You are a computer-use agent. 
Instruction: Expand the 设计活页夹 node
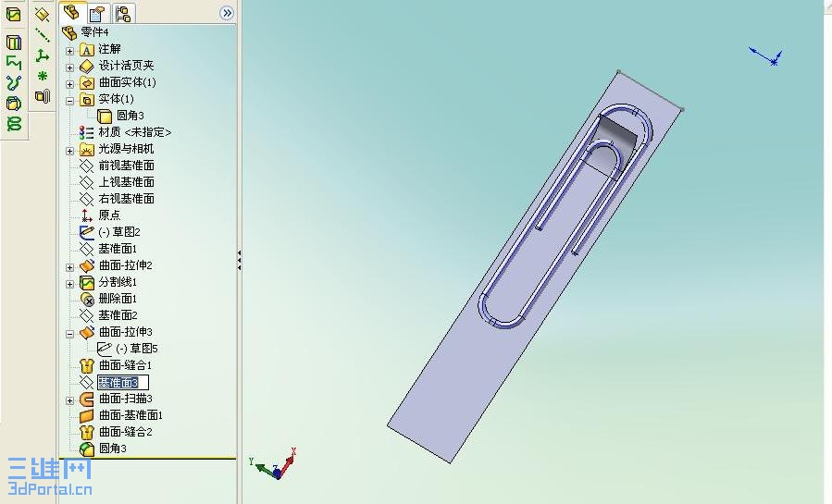[x=69, y=68]
